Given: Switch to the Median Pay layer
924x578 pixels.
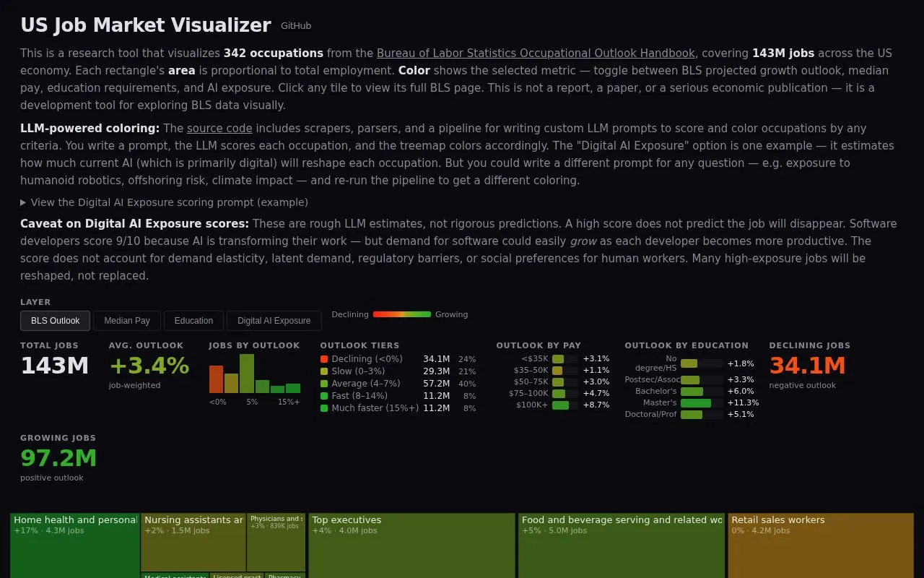Looking at the screenshot, I should 127,321.
